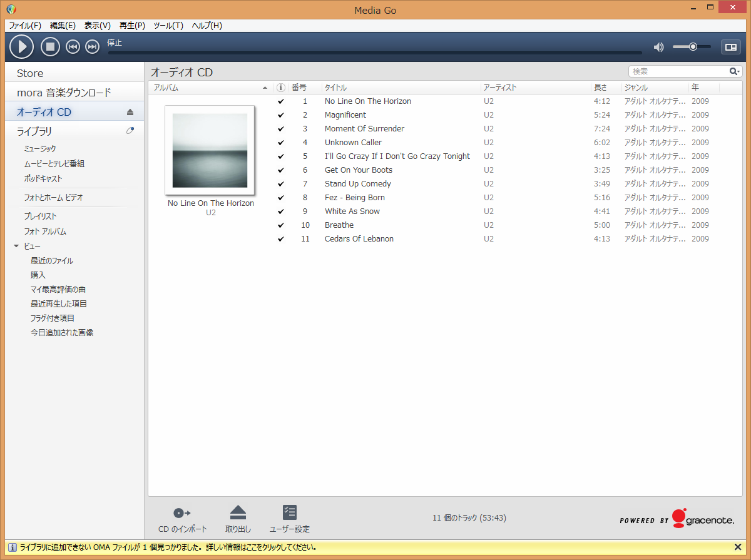The width and height of the screenshot is (751, 560).
Task: Select the album cover thumbnail
Action: pyautogui.click(x=210, y=150)
